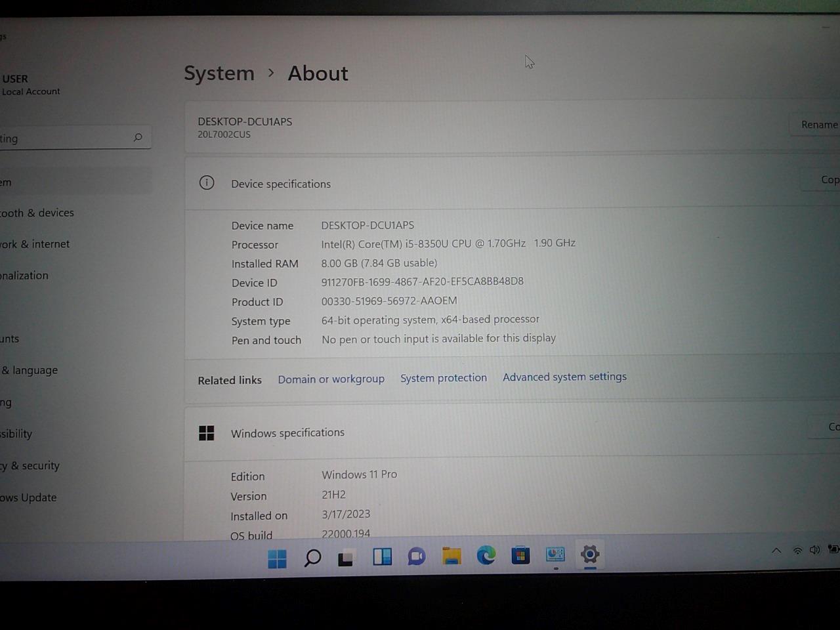Copy the Windows specifications
The height and width of the screenshot is (630, 840).
825,427
